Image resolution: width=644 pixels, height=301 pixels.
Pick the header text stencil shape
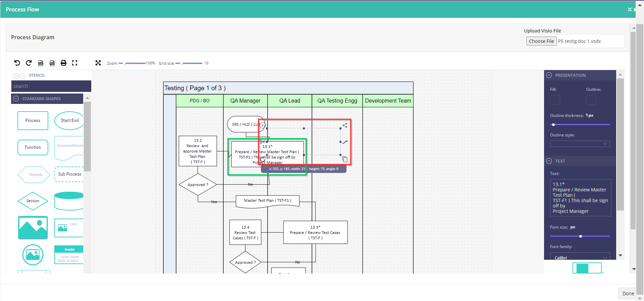[x=69, y=255]
